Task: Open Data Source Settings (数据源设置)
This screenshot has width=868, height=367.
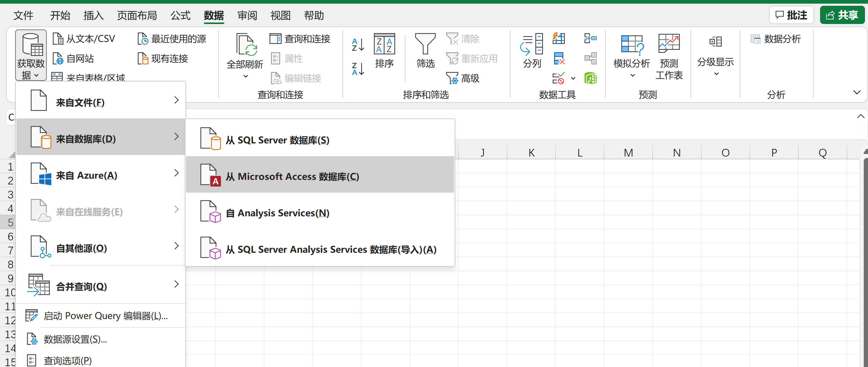Action: pyautogui.click(x=101, y=339)
